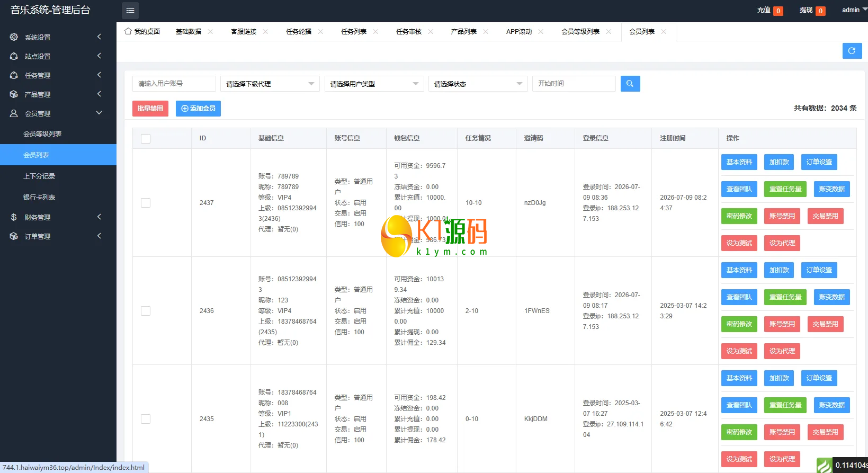The width and height of the screenshot is (868, 473).
Task: Close the 任务审核 tab
Action: click(431, 32)
